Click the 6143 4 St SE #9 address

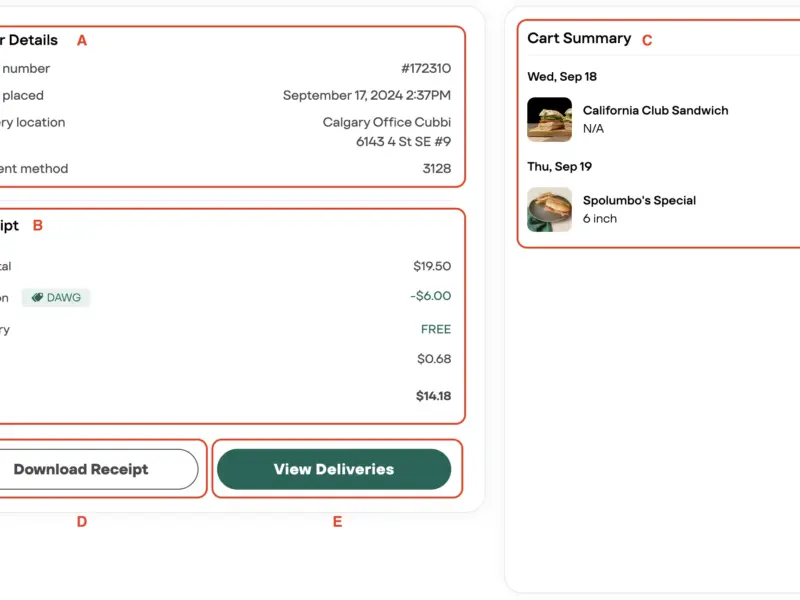(403, 142)
